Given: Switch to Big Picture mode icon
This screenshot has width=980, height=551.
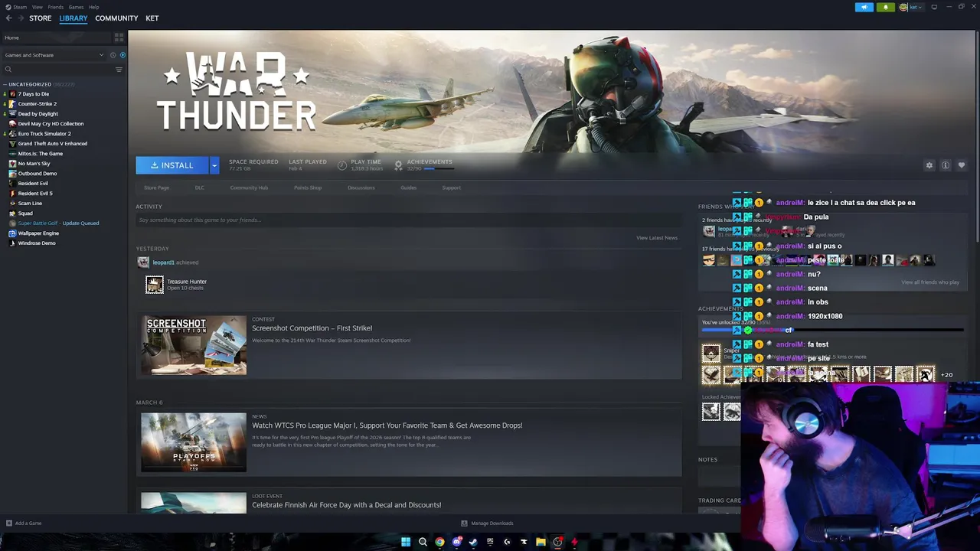Looking at the screenshot, I should (x=934, y=7).
